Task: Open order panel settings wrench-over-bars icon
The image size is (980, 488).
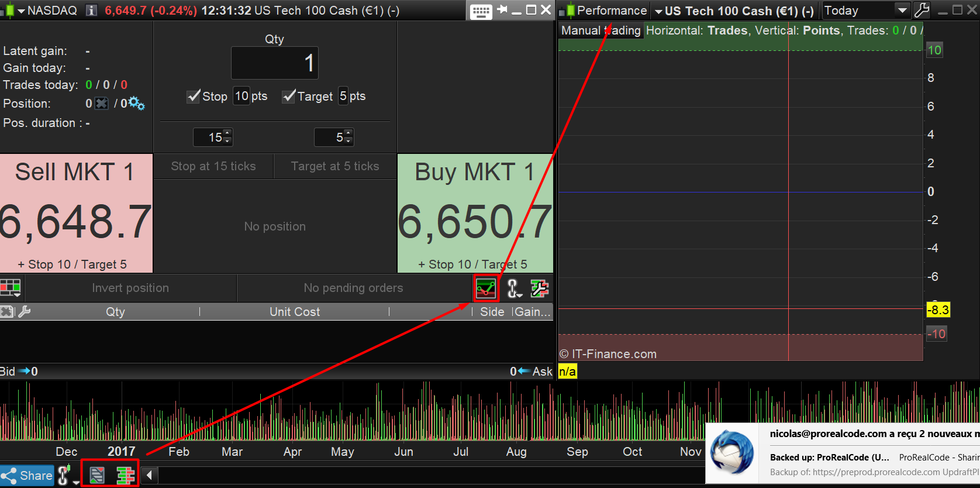Action: tap(539, 288)
